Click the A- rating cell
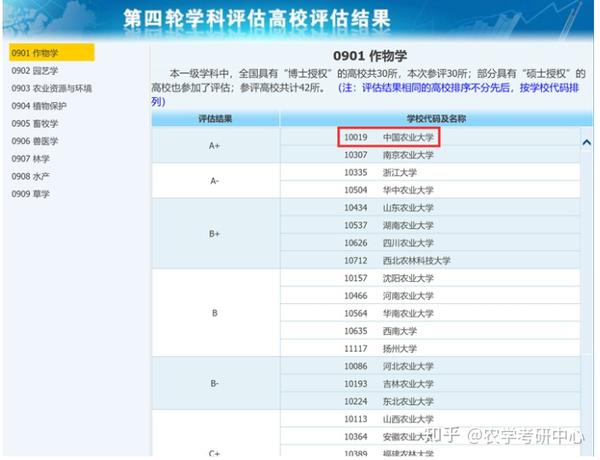Image resolution: width=600 pixels, height=460 pixels. coord(215,181)
